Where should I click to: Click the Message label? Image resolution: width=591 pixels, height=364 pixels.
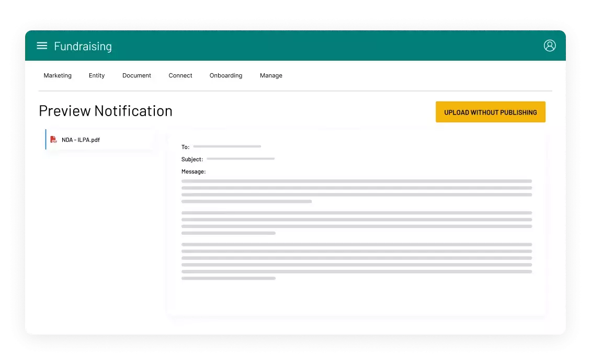[x=194, y=172]
